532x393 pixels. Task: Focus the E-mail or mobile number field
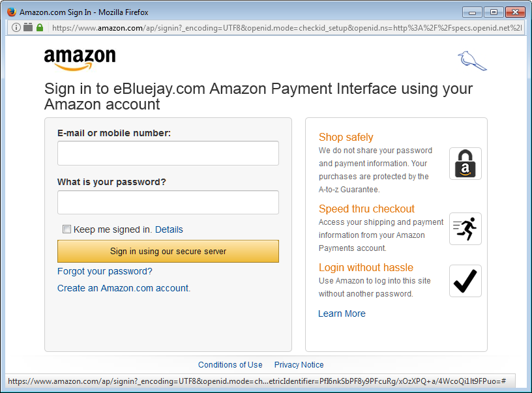(x=168, y=153)
